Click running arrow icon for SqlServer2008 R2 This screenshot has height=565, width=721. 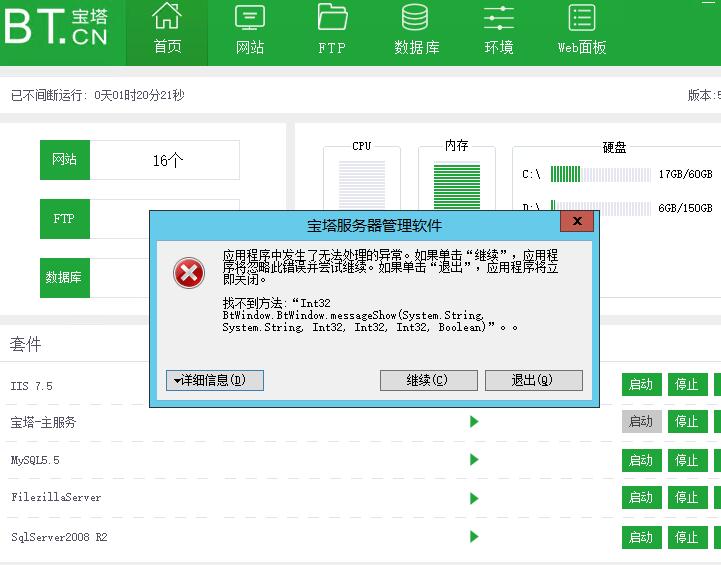click(475, 536)
